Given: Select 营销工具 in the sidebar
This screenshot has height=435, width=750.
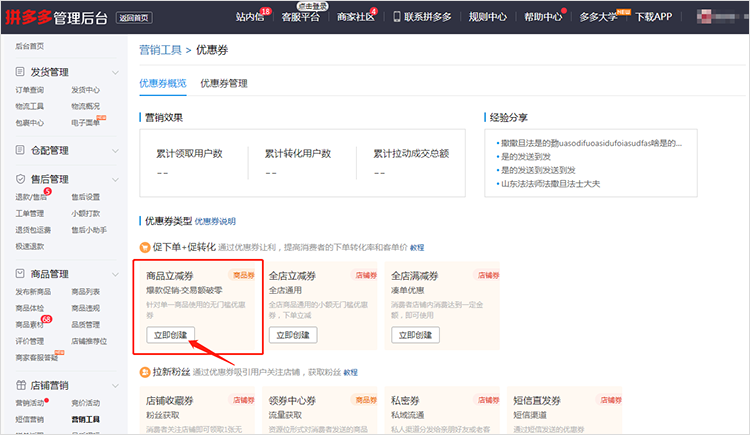Looking at the screenshot, I should pos(86,420).
